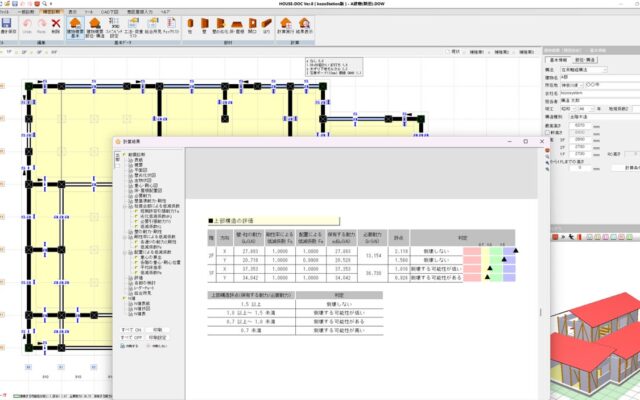Click the 6-8 point settings list ribbon icon
Image resolution: width=640 pixels, height=400 pixels.
point(113,23)
